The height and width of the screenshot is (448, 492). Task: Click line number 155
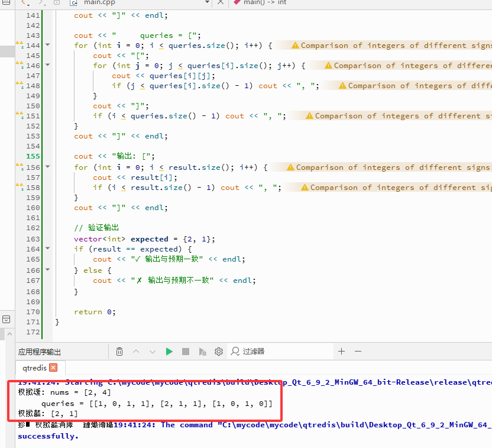pos(33,156)
